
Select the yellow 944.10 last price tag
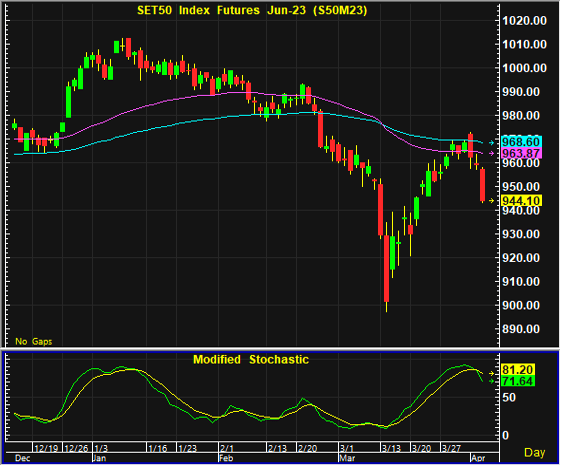[522, 200]
